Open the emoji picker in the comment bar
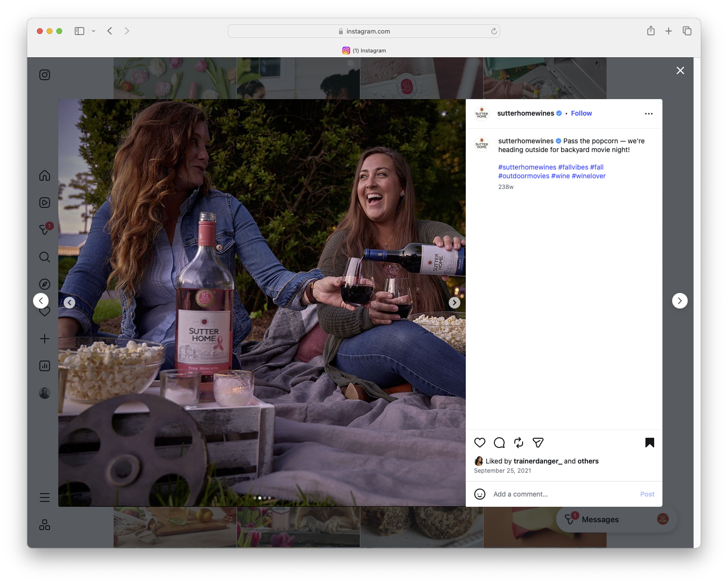Image resolution: width=728 pixels, height=584 pixels. pos(480,494)
